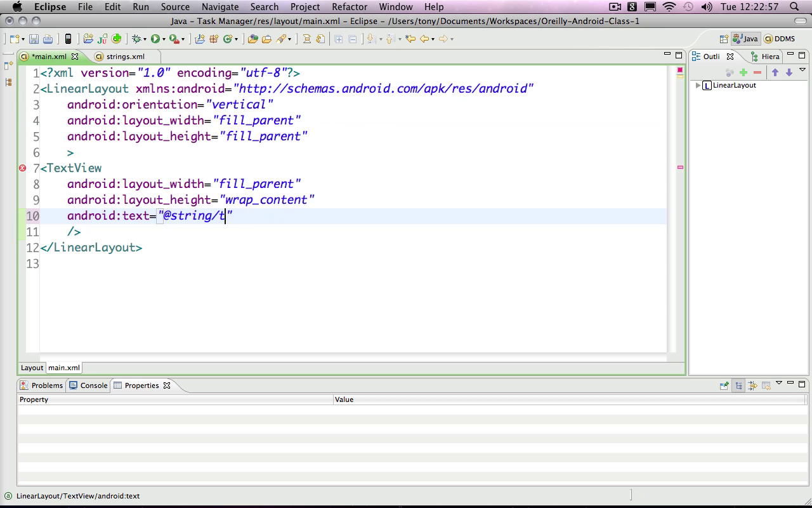Go Back with the yellow left arrow
Image resolution: width=812 pixels, height=508 pixels.
coord(424,39)
